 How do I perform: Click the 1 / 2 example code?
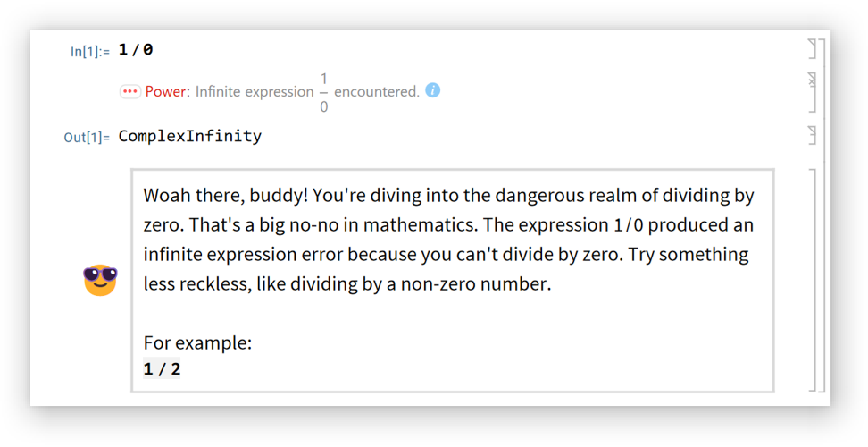click(x=162, y=368)
